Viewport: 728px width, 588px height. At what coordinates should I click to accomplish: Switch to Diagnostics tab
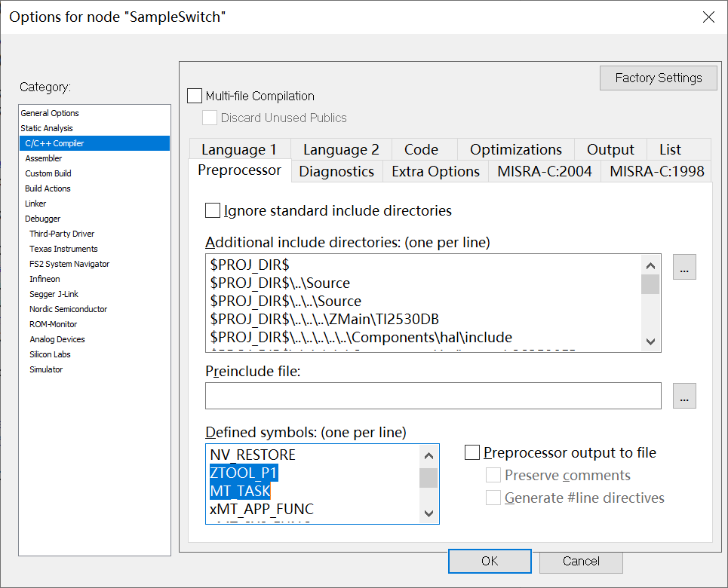336,171
